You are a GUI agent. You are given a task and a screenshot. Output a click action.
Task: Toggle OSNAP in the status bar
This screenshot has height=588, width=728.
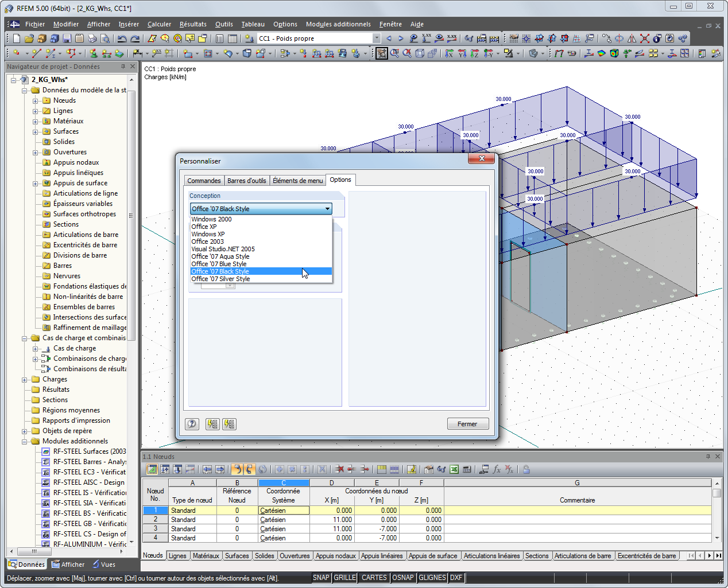(x=402, y=578)
